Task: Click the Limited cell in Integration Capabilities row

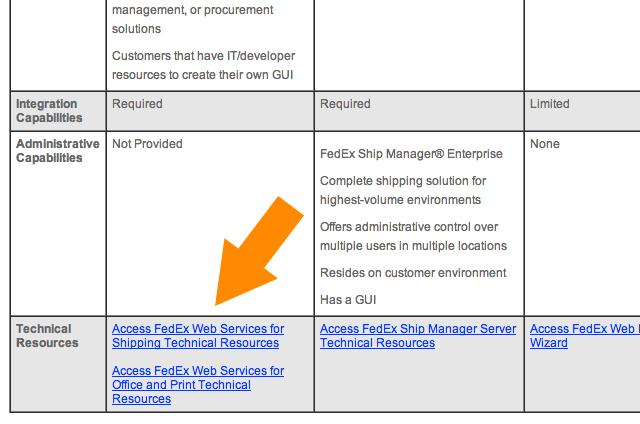Action: (582, 111)
